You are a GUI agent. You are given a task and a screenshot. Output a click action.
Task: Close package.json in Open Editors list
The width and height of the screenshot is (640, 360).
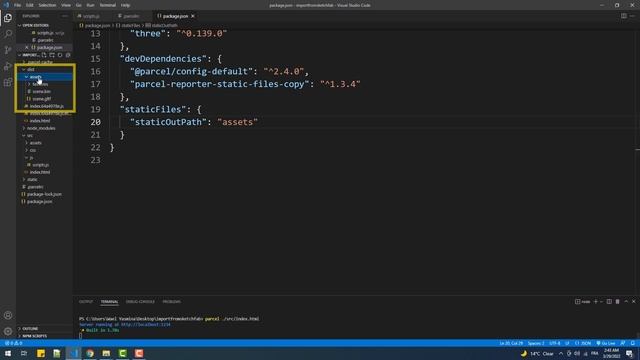(x=27, y=47)
